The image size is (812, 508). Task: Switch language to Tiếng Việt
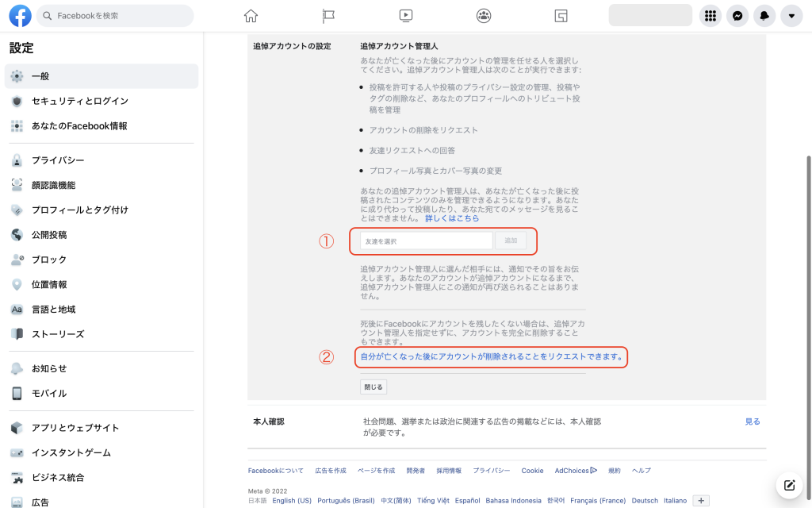433,501
